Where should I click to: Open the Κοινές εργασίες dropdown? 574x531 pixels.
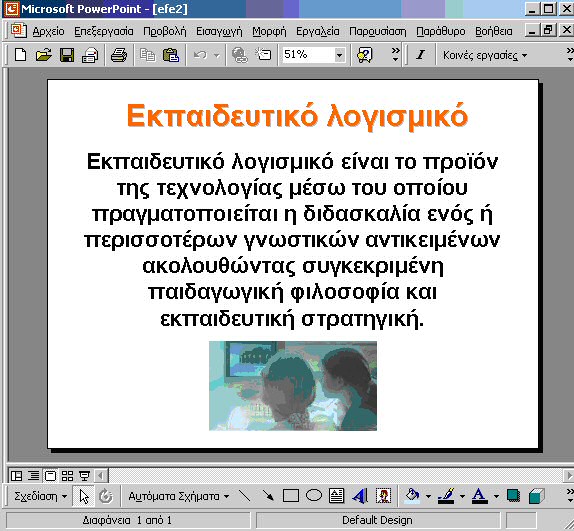tap(485, 55)
